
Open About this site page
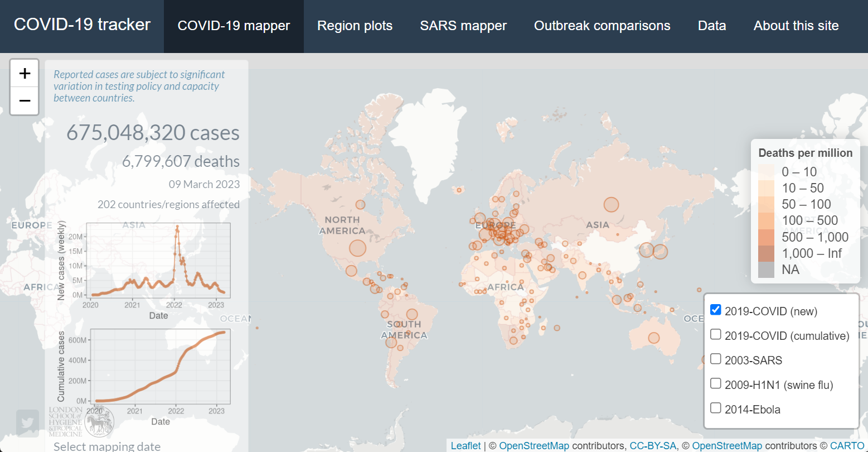coord(796,26)
